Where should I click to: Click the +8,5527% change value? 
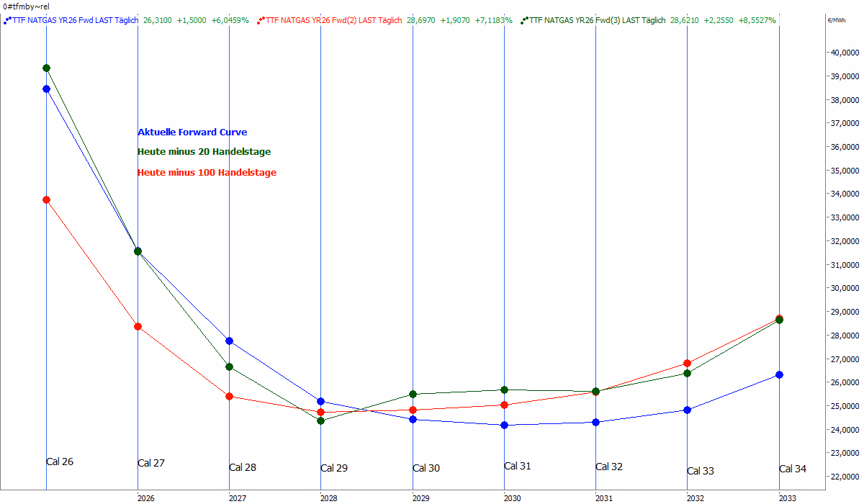757,21
